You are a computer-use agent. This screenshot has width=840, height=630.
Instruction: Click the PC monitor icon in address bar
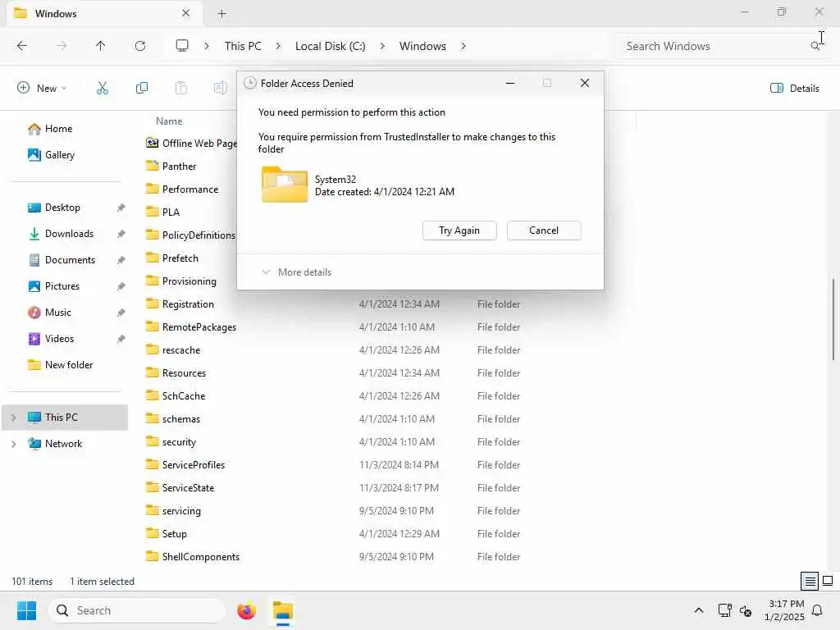pos(182,46)
